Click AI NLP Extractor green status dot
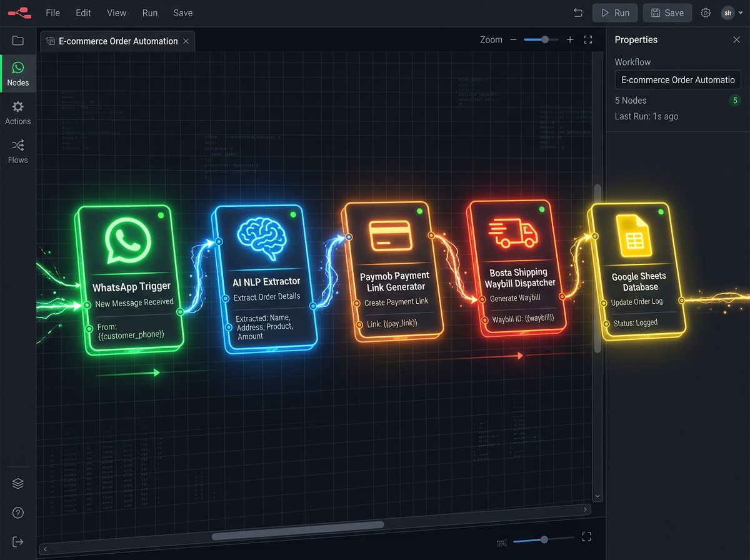Viewport: 750px width, 560px height. (x=293, y=216)
